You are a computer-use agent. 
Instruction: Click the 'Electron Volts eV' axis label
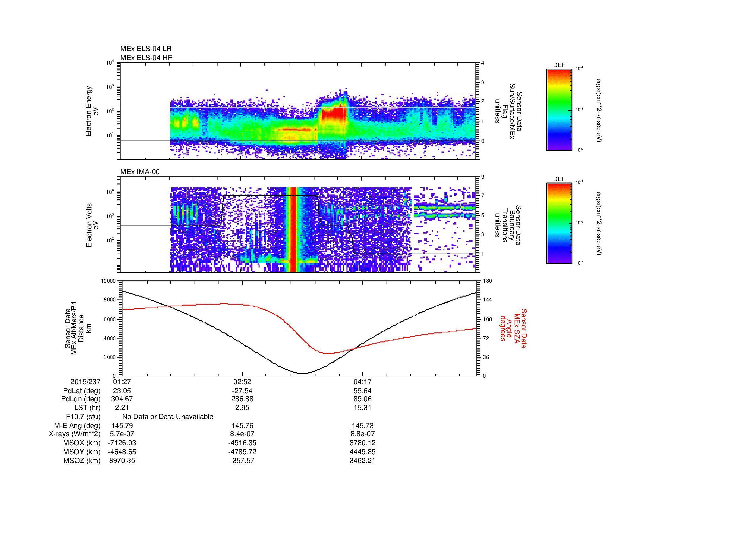[92, 225]
